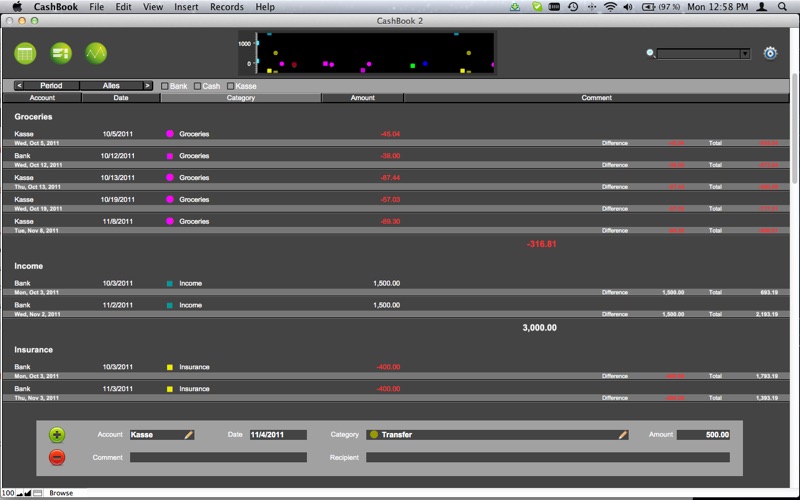
Task: Click the Browse mode status bar label
Action: [x=61, y=493]
